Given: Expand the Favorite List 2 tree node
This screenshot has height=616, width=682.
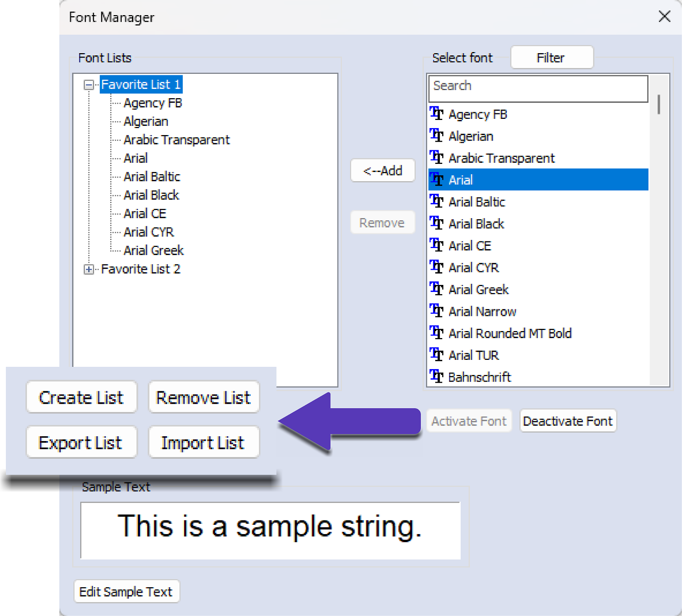Looking at the screenshot, I should (x=89, y=269).
